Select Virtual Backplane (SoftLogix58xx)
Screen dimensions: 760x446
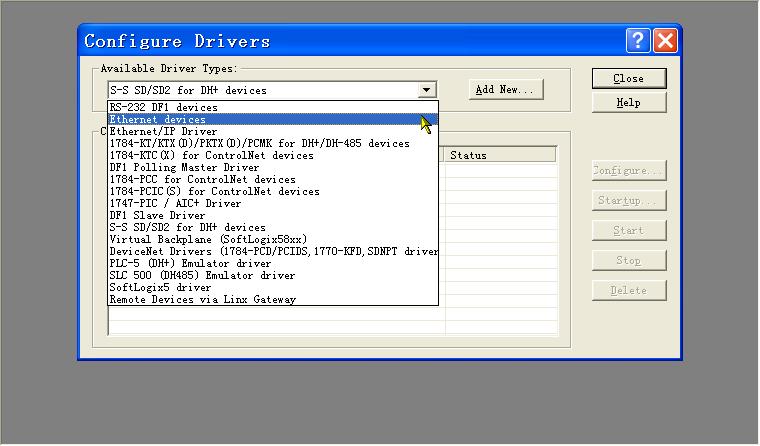click(273, 239)
